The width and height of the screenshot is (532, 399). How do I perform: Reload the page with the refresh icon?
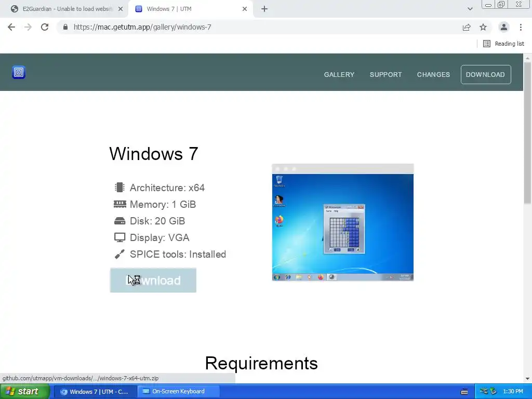45,27
